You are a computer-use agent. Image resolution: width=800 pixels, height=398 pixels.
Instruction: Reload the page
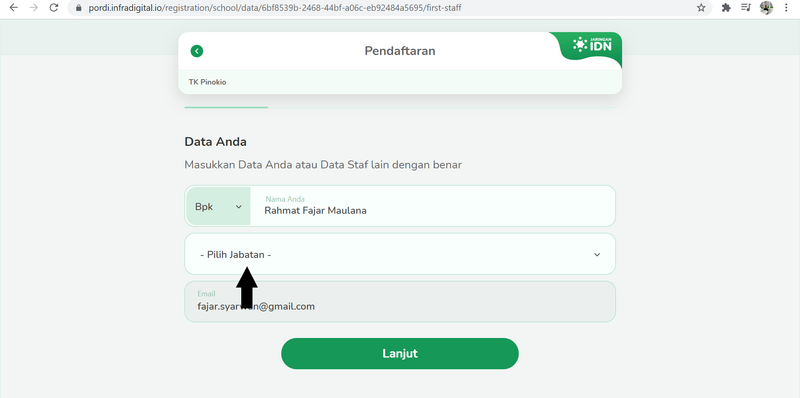tap(54, 8)
